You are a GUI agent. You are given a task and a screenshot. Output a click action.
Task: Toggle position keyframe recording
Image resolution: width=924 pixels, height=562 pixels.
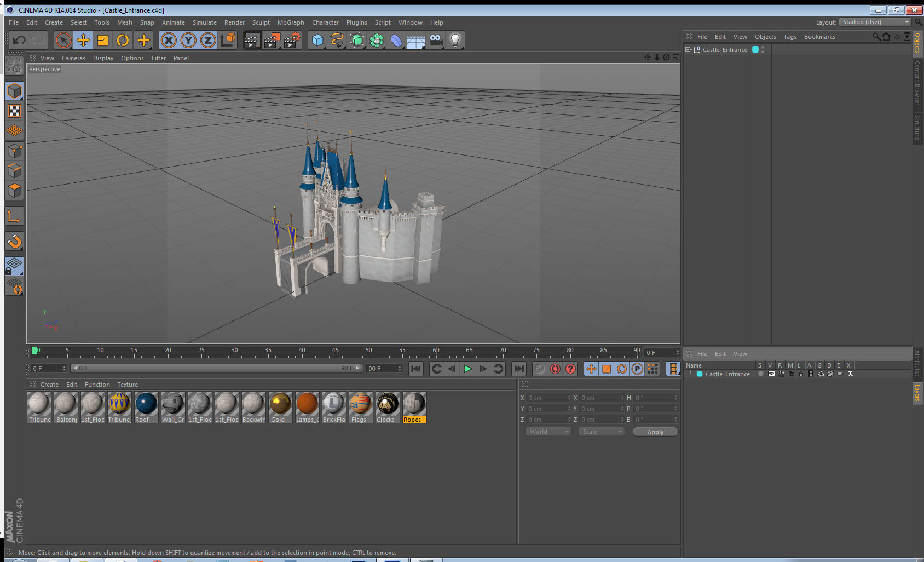click(x=591, y=369)
